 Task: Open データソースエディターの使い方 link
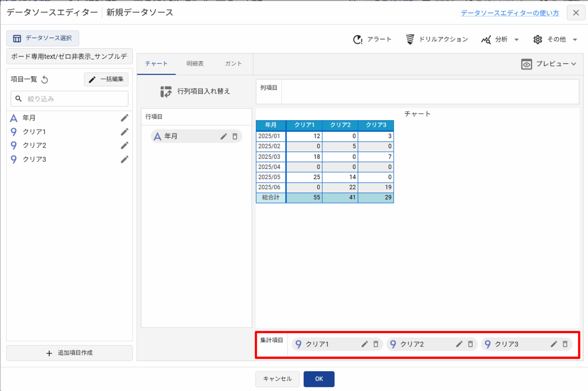[x=510, y=13]
